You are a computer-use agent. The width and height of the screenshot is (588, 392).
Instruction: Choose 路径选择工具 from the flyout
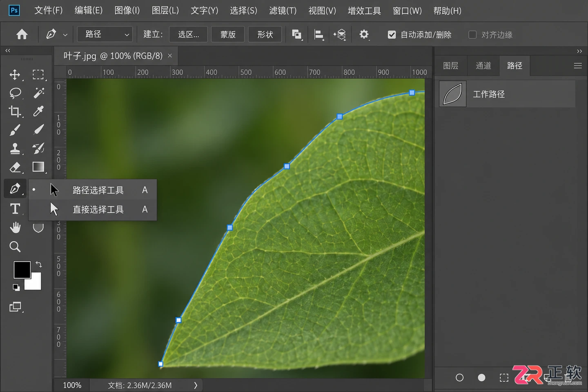click(93, 190)
